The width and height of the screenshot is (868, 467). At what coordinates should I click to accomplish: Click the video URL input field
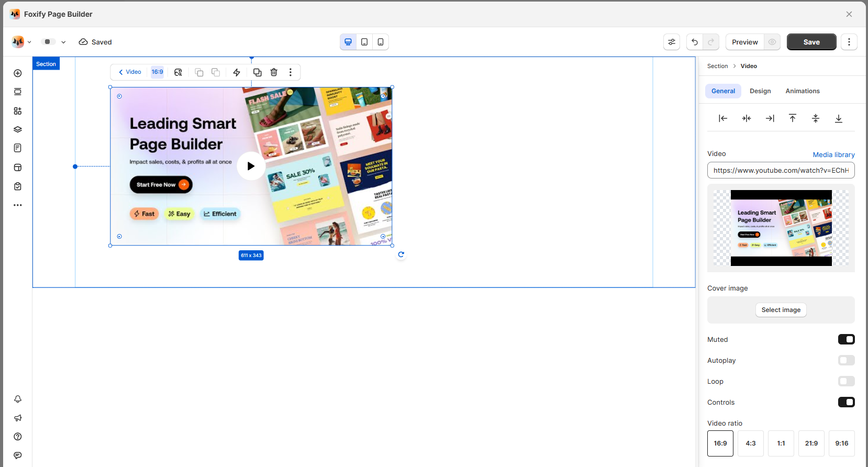pos(781,170)
